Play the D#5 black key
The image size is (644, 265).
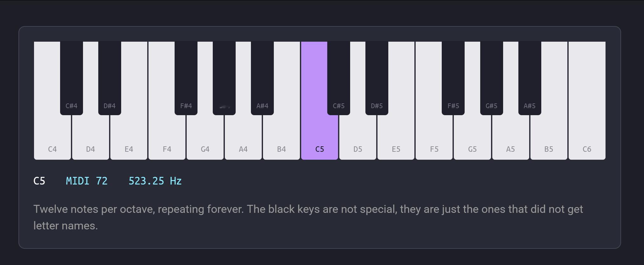coord(377,78)
